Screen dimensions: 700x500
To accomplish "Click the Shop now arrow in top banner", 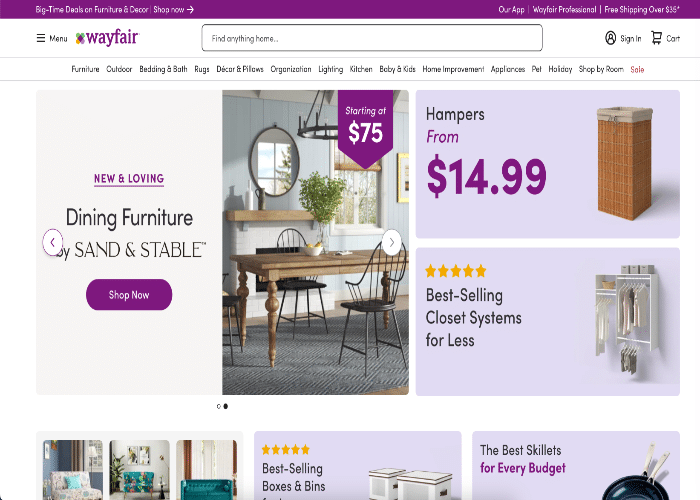I will coord(190,9).
